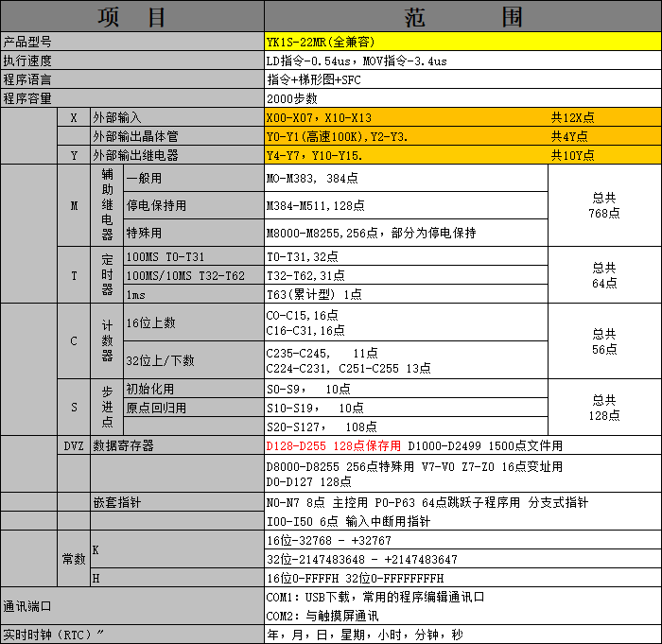Select the 产品型号 row label
662x644 pixels.
pos(131,42)
